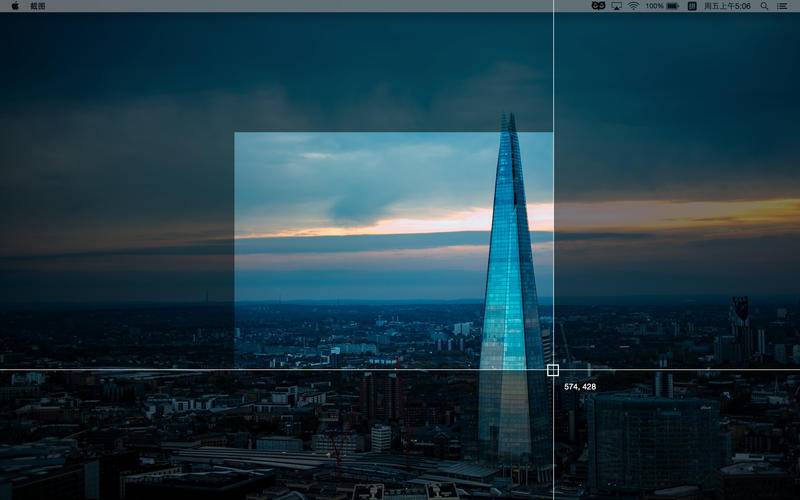
Task: Click the 100% battery percentage text
Action: [654, 6]
